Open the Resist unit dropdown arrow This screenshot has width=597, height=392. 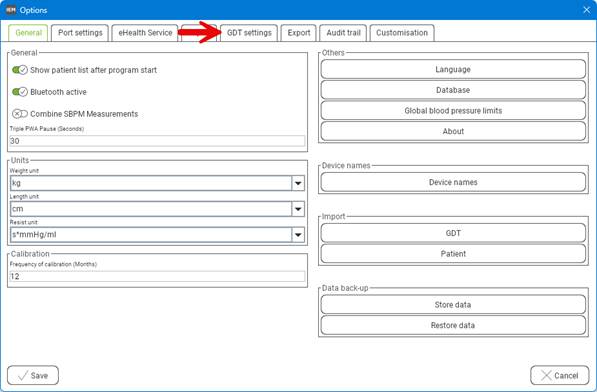[298, 235]
